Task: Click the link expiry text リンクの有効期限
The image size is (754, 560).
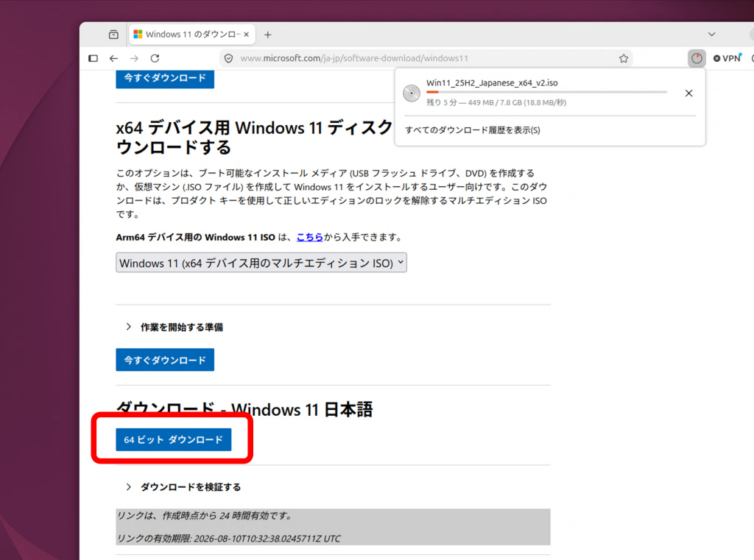Action: click(228, 539)
